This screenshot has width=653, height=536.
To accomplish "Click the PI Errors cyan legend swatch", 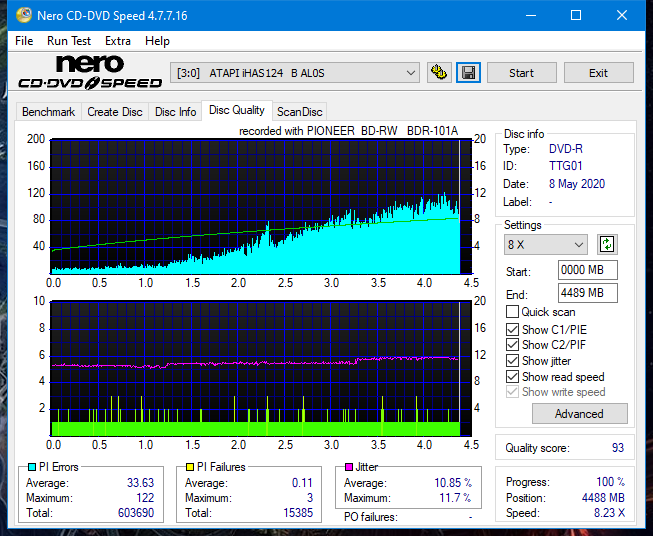I will (x=32, y=467).
